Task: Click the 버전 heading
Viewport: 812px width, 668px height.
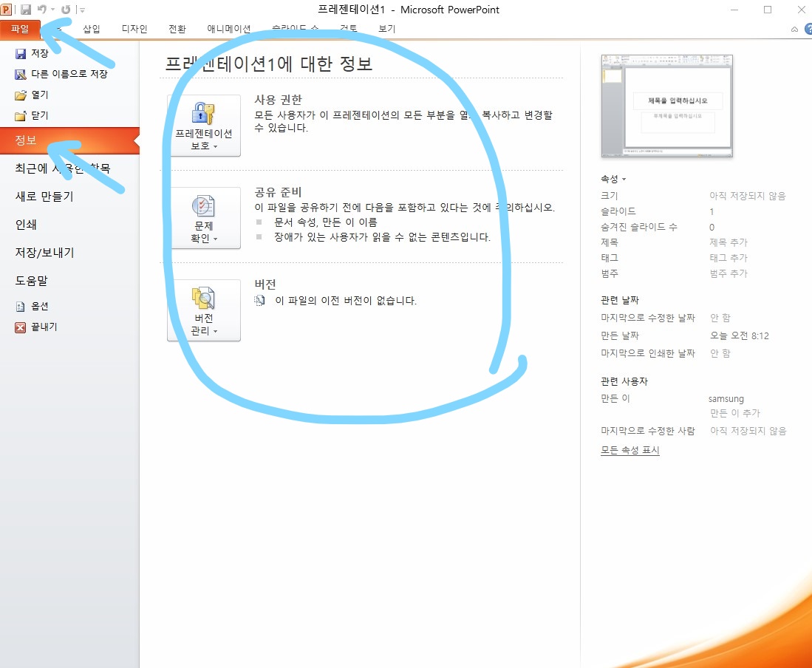Action: click(265, 284)
